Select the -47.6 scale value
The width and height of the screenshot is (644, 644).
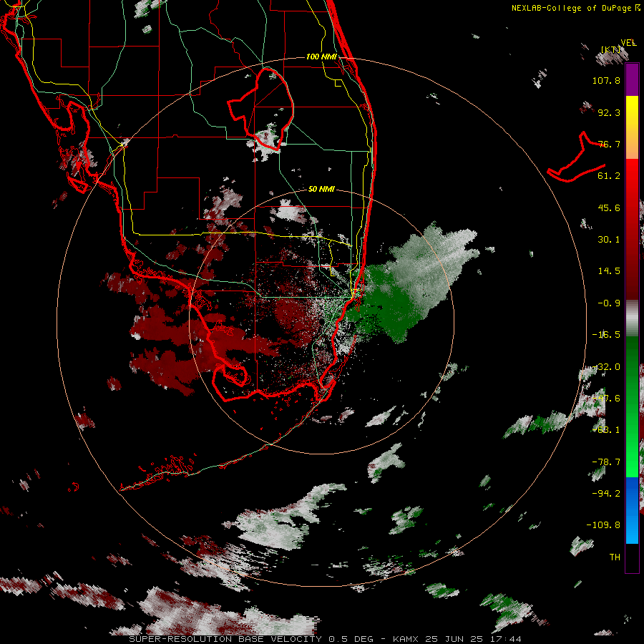click(606, 399)
